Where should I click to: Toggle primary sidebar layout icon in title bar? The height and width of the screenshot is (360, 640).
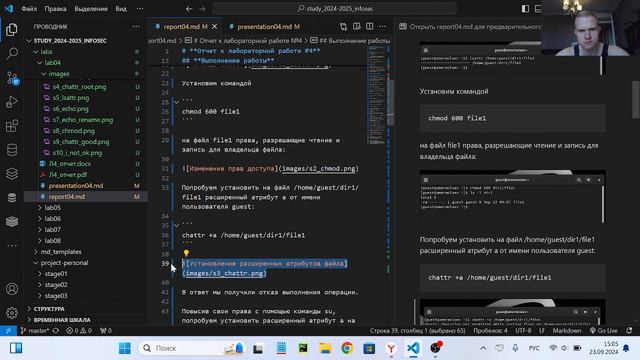pyautogui.click(x=525, y=9)
